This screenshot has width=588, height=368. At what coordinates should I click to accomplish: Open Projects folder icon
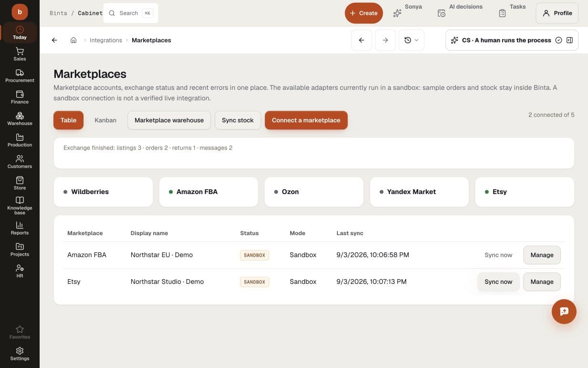(x=20, y=247)
